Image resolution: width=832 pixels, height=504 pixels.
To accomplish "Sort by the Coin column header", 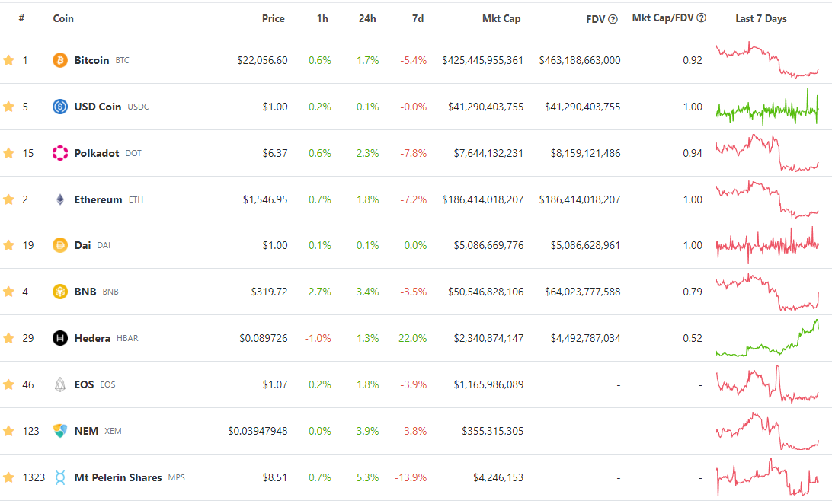I will point(63,18).
